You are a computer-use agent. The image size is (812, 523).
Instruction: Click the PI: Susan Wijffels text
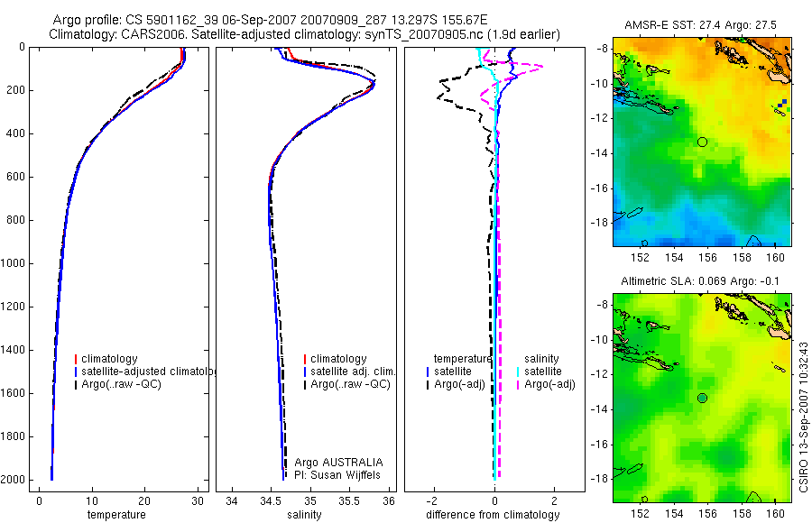337,475
